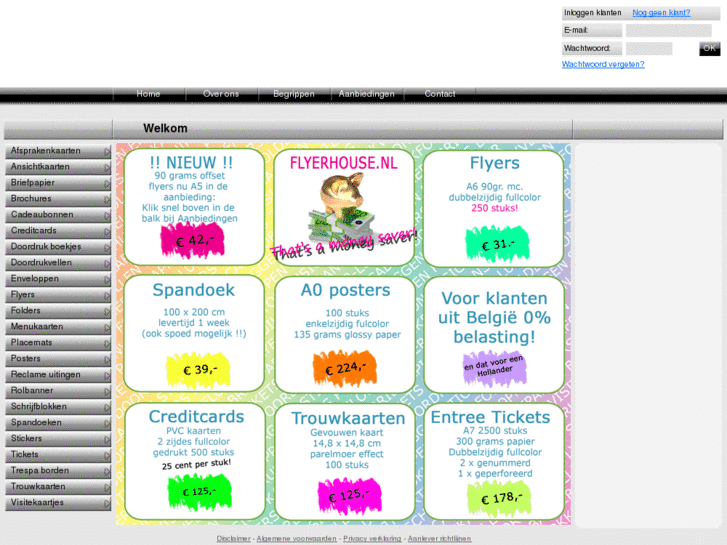Open Trespa borden category
This screenshot has height=545, width=727.
58,471
